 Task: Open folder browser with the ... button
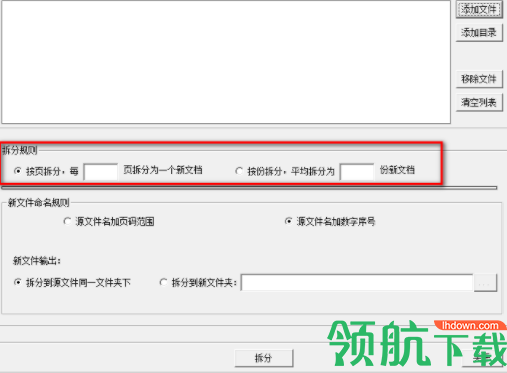(485, 283)
